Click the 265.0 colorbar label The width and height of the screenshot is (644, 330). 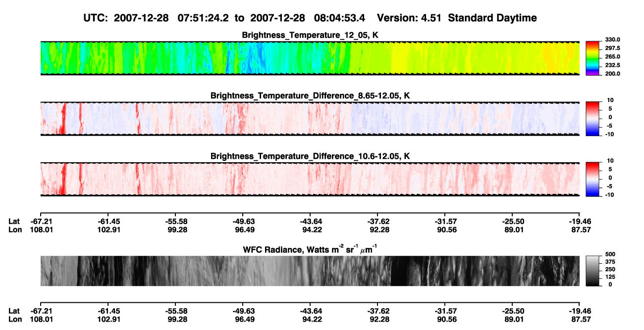612,56
